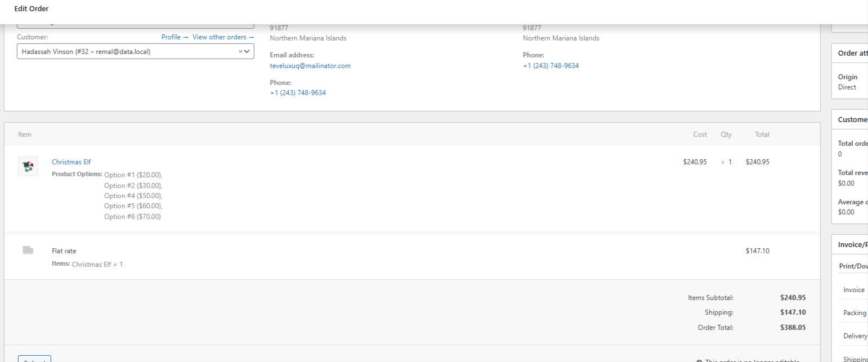868x362 pixels.
Task: Clear the selected customer with the x
Action: click(x=240, y=51)
